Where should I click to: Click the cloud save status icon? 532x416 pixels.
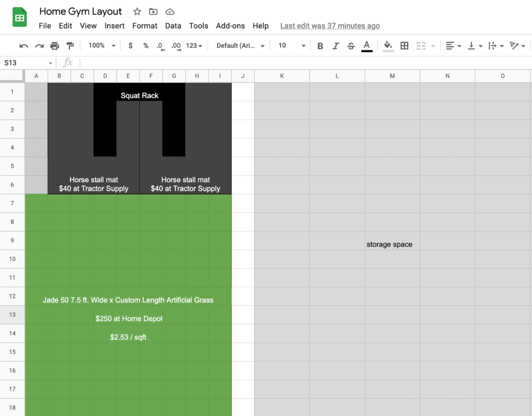pos(170,11)
